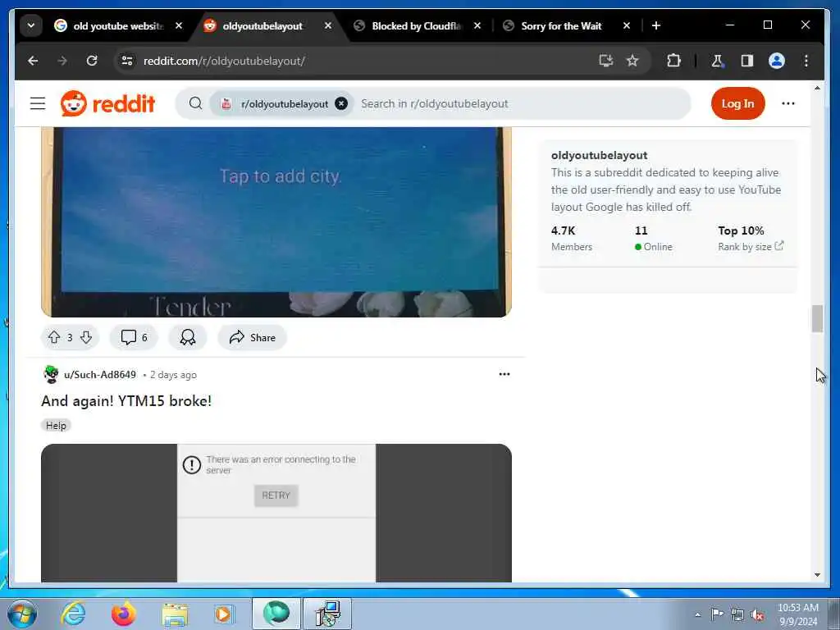Viewport: 840px width, 630px height.
Task: Open Windows Media Player from taskbar
Action: coord(223,614)
